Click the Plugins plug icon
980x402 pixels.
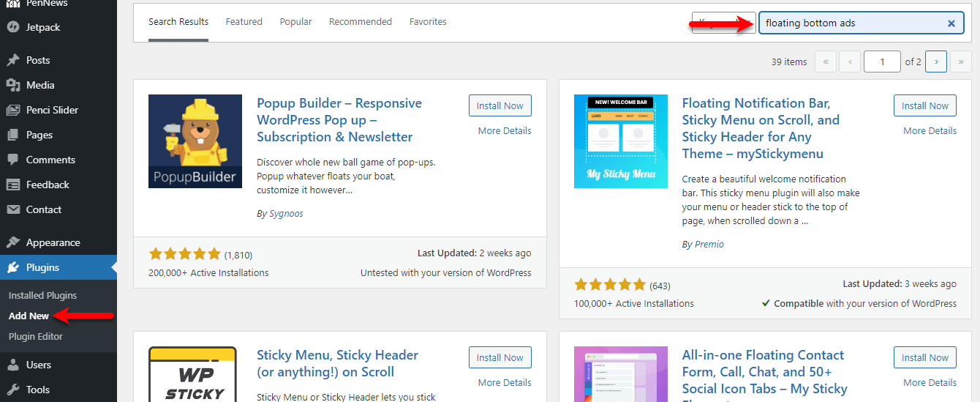point(13,267)
